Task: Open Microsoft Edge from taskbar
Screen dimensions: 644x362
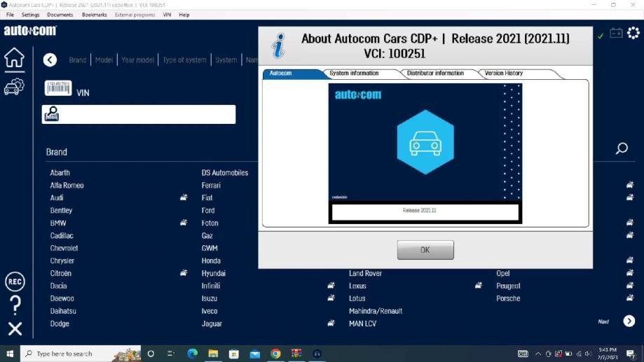Action: (x=192, y=354)
